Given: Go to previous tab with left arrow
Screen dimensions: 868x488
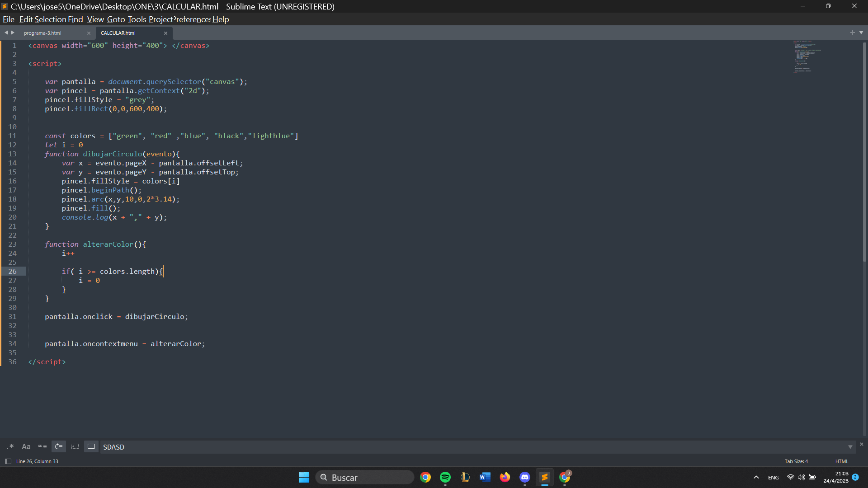Looking at the screenshot, I should point(6,33).
